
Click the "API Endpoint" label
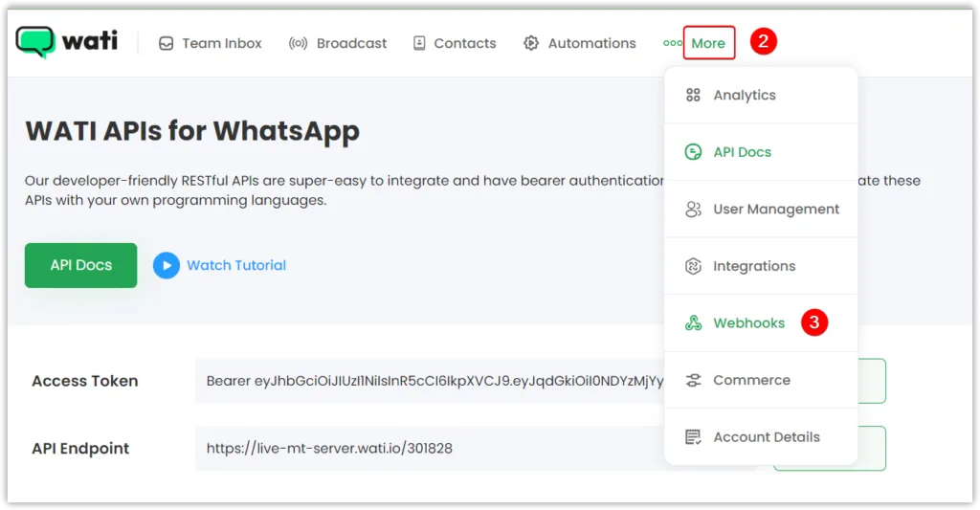click(x=80, y=448)
